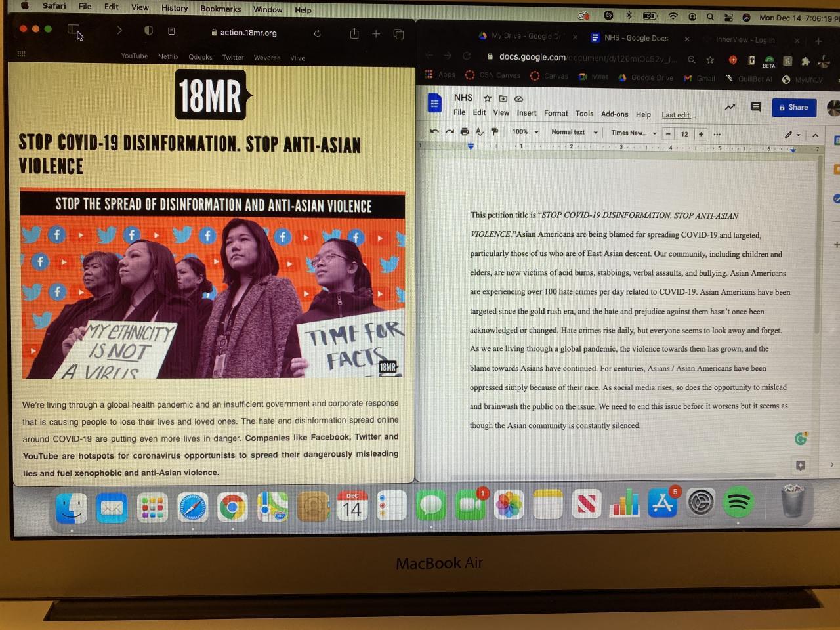Open the Last edit history link
The width and height of the screenshot is (840, 630).
(x=679, y=115)
